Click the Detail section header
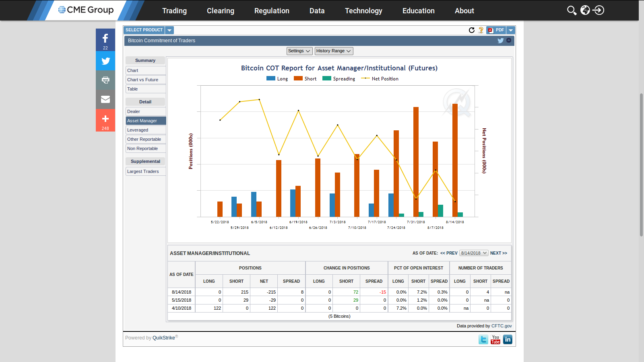The image size is (644, 362). 145,102
